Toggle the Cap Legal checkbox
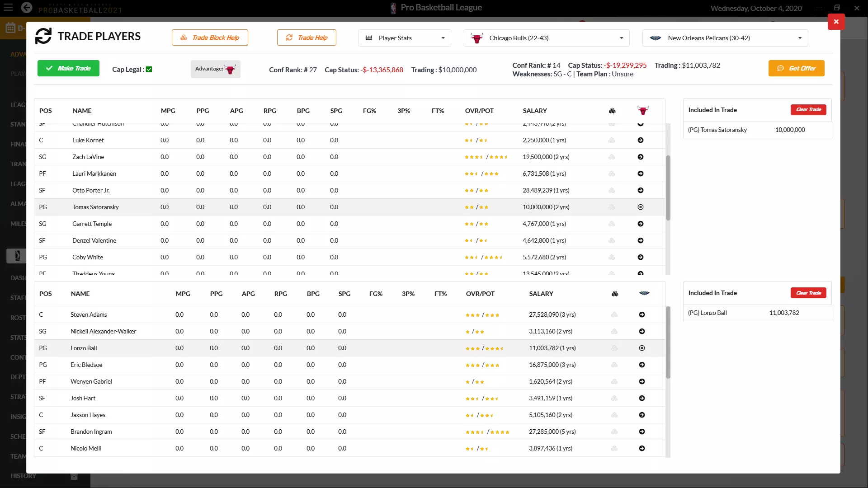 click(x=149, y=69)
